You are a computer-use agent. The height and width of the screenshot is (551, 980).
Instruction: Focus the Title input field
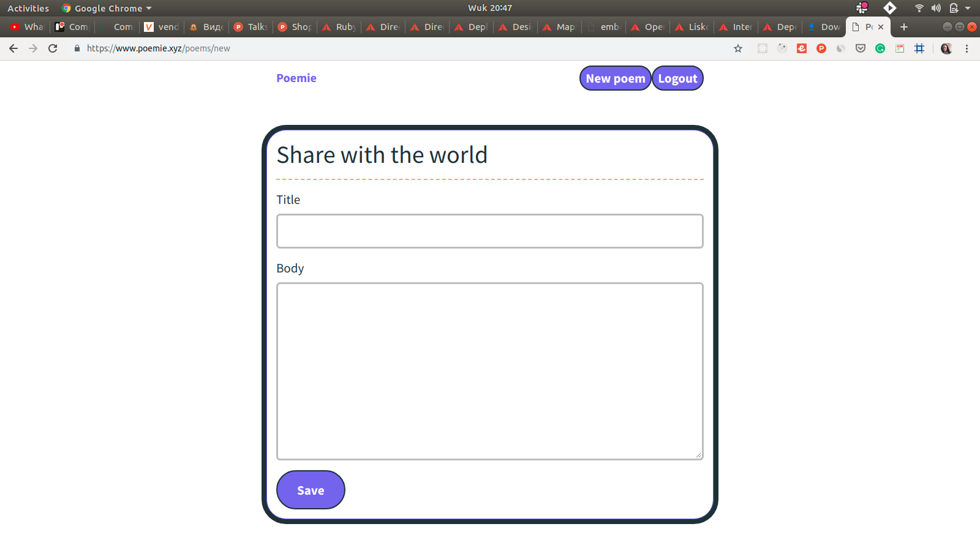pyautogui.click(x=490, y=231)
